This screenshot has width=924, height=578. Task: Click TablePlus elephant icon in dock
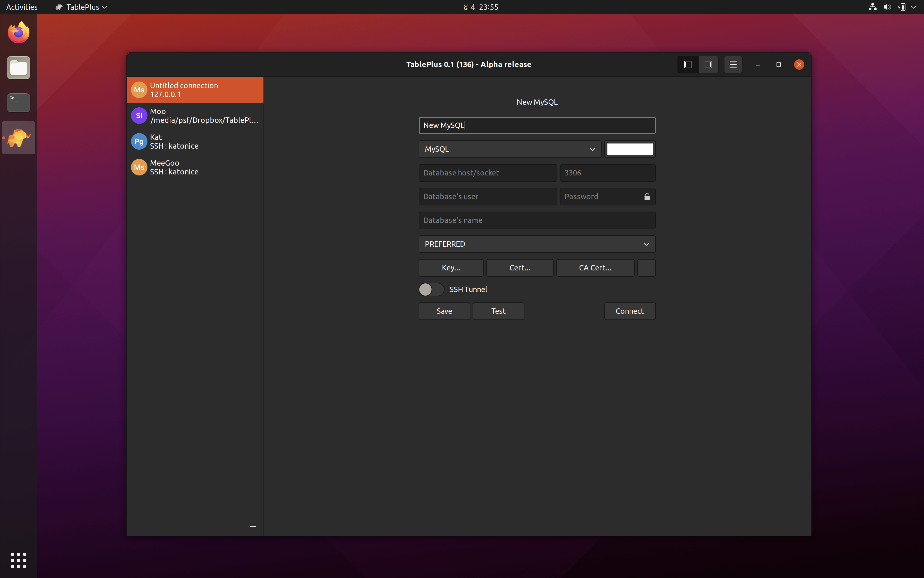pyautogui.click(x=18, y=138)
